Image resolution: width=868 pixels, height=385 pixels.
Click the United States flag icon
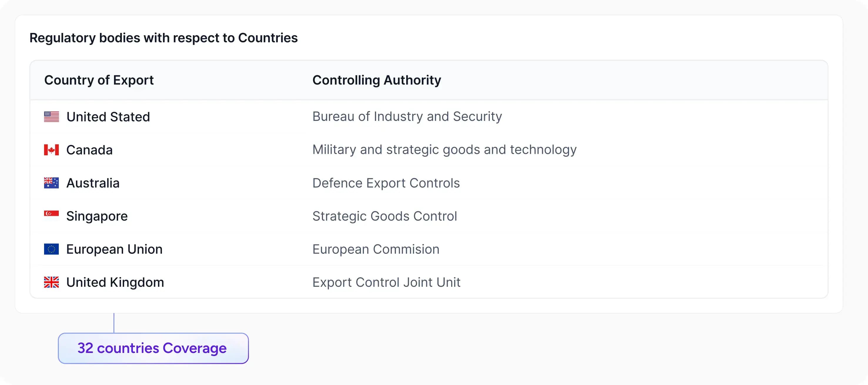(51, 117)
